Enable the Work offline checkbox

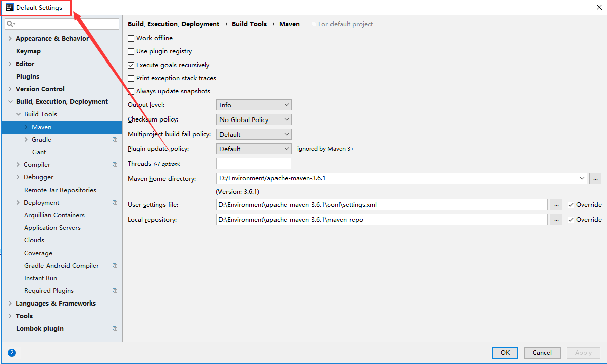coord(131,38)
